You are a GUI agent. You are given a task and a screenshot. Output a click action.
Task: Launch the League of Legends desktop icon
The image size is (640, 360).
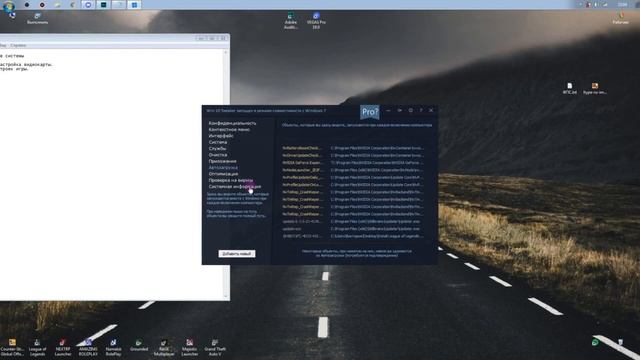pos(37,348)
